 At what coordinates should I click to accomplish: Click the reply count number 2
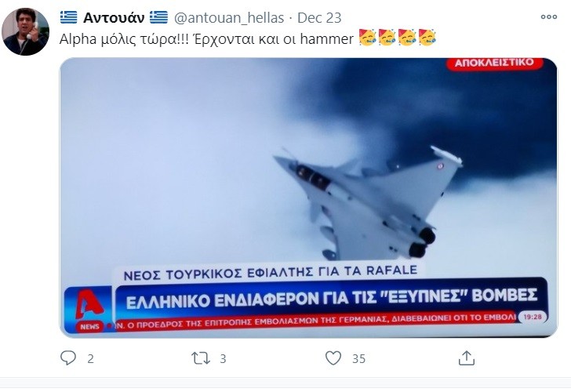point(91,359)
